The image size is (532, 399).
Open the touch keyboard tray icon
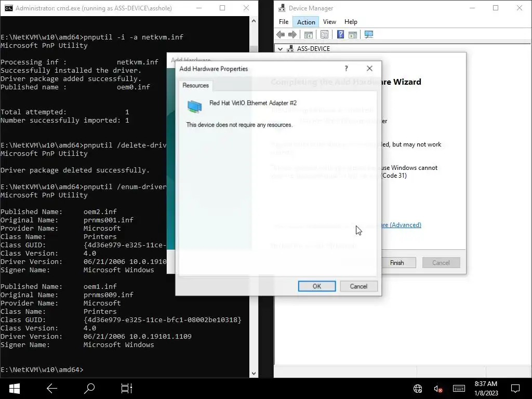tap(459, 389)
